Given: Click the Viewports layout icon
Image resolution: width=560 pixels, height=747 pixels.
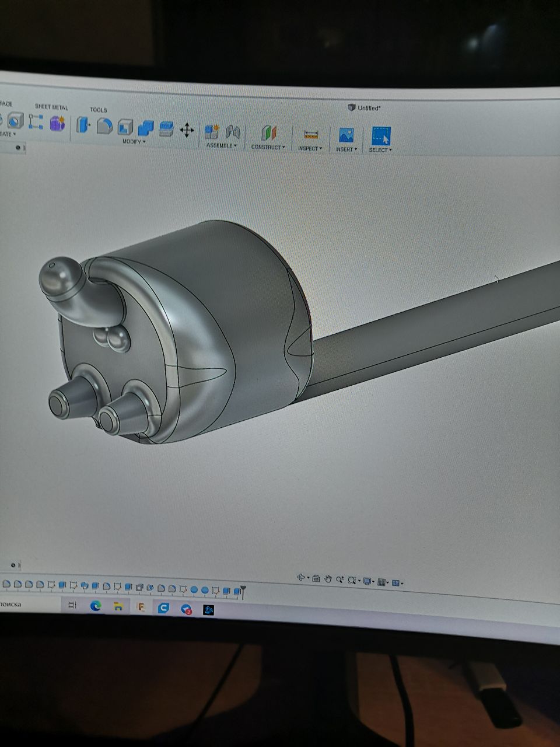Looking at the screenshot, I should coord(396,582).
